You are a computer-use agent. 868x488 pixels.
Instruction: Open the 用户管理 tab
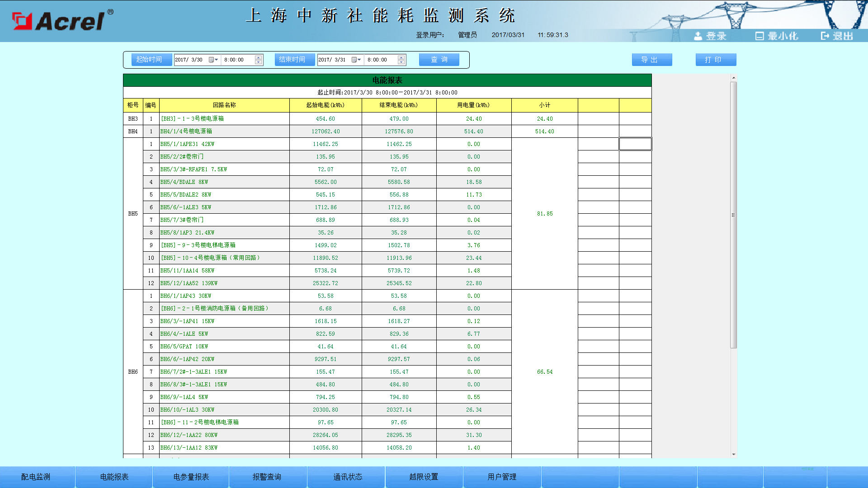pos(502,477)
